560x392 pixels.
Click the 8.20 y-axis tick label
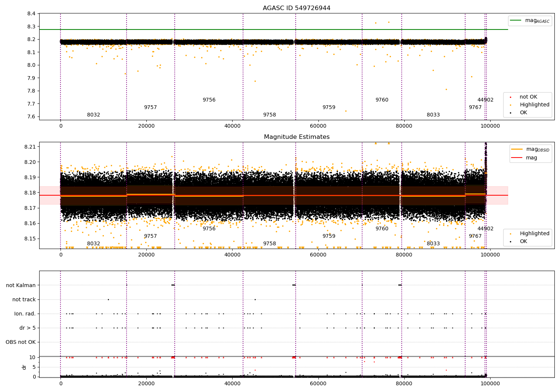(x=30, y=162)
